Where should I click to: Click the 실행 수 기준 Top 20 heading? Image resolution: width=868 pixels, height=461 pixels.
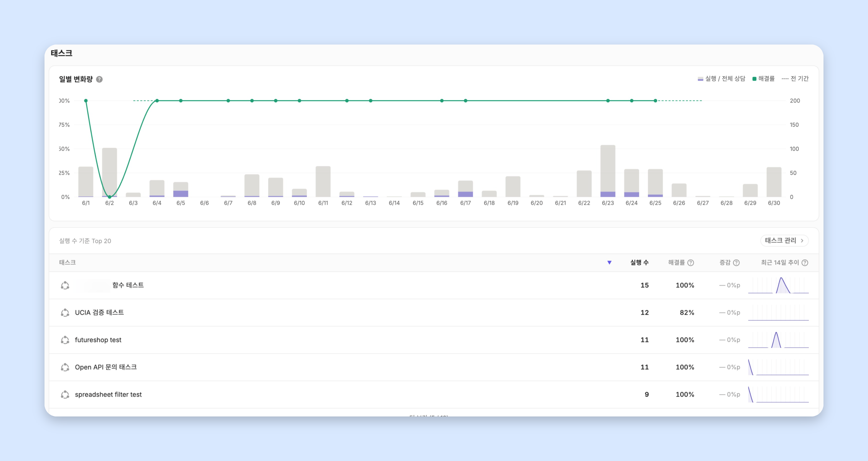click(x=85, y=241)
